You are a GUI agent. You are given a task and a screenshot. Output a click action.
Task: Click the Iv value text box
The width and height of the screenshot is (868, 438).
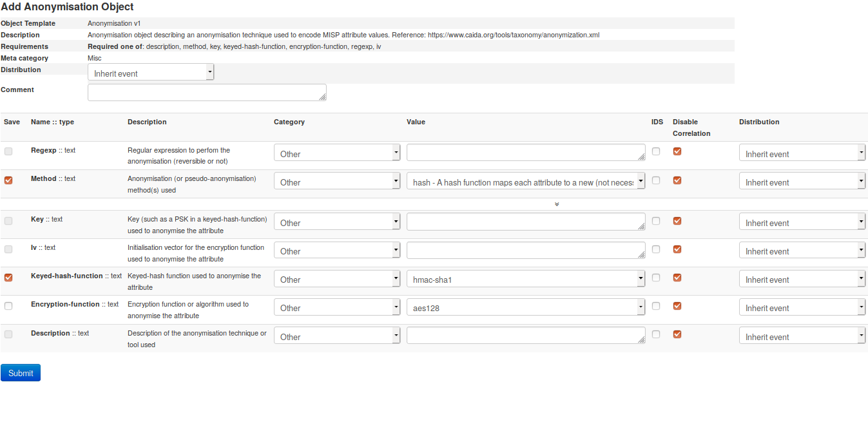coord(525,250)
